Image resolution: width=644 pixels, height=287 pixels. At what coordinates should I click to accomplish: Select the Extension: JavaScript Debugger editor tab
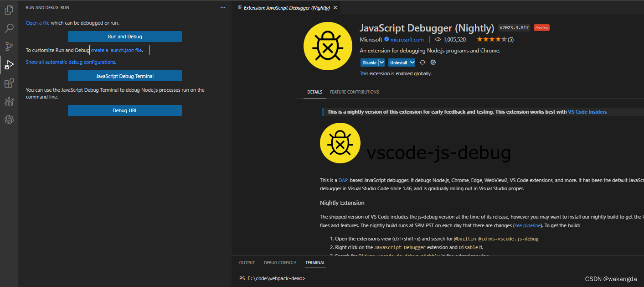287,8
